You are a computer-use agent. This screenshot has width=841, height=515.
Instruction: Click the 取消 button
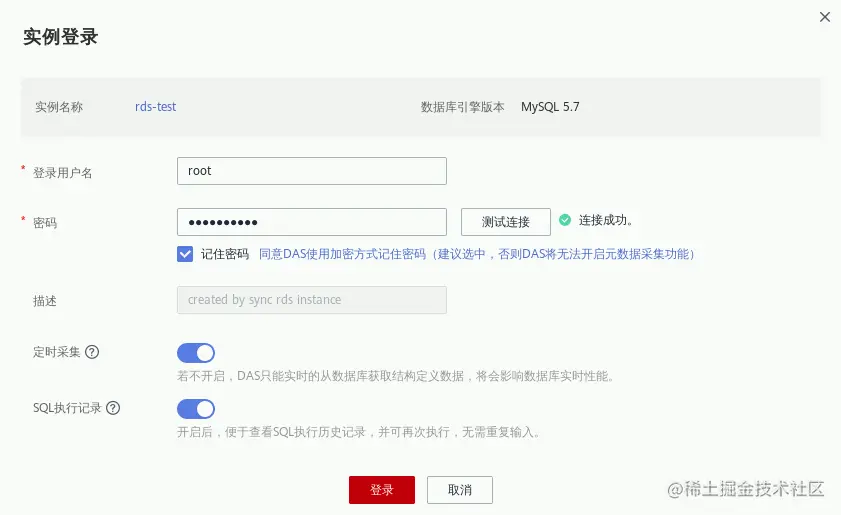pos(460,490)
